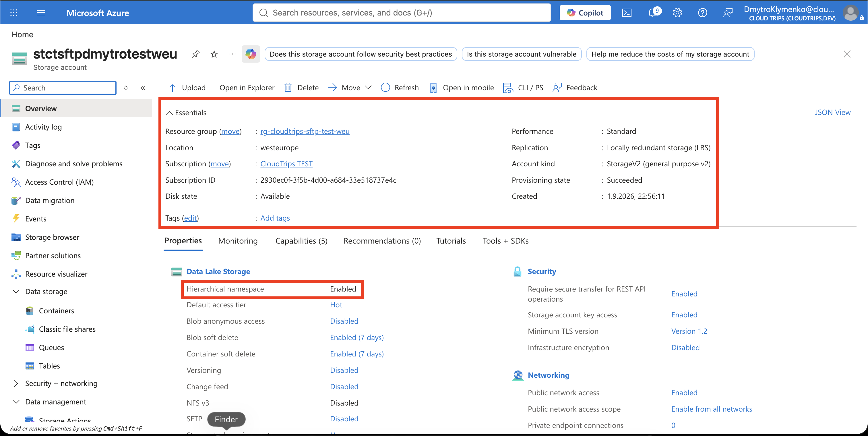Open Storage browser
Screen dimensions: 868x436
pos(52,237)
